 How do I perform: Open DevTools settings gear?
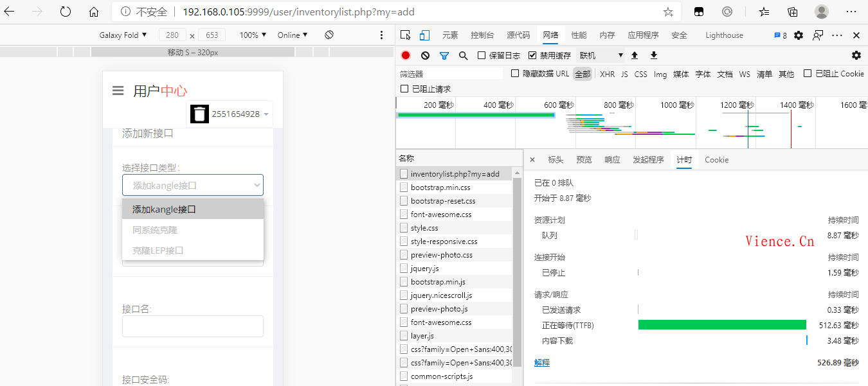point(798,35)
